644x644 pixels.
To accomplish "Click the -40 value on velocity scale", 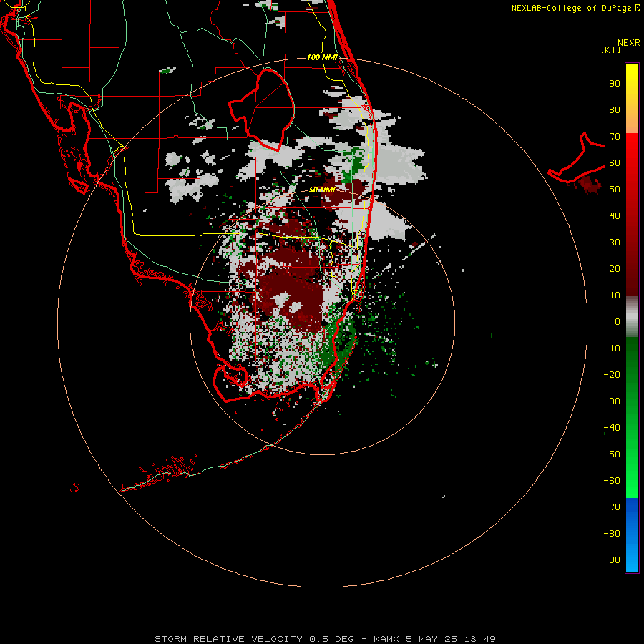I will pyautogui.click(x=612, y=428).
